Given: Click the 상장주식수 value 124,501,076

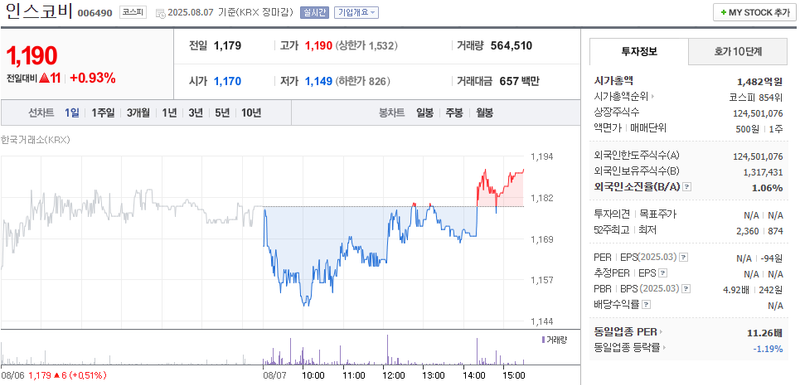Looking at the screenshot, I should [758, 113].
